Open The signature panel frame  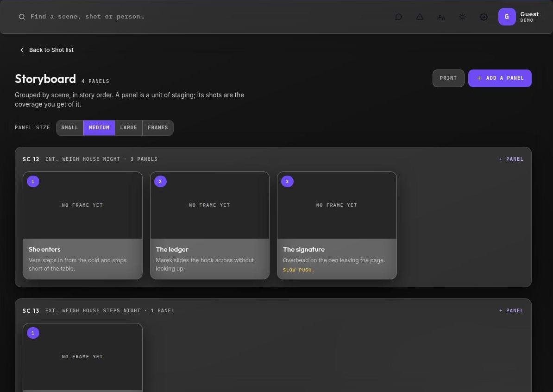click(x=337, y=205)
